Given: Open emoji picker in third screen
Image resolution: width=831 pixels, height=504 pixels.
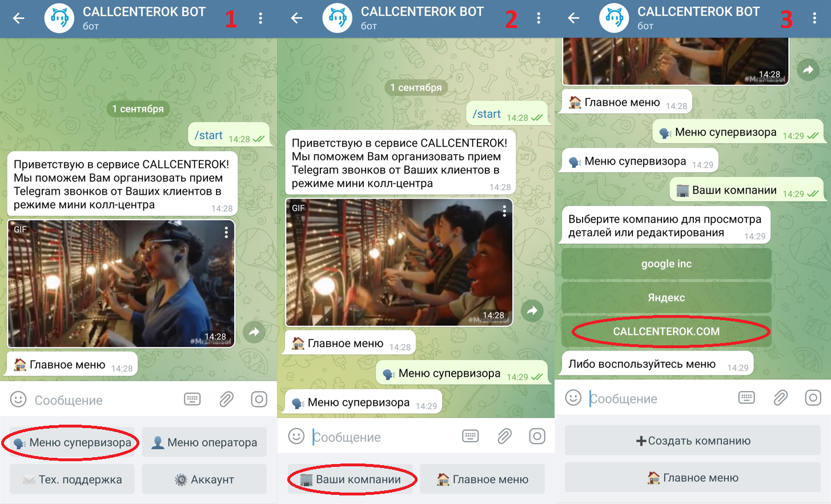Looking at the screenshot, I should coord(573,398).
